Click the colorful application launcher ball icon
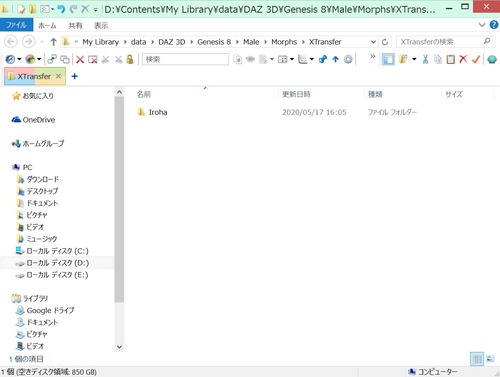The height and width of the screenshot is (377, 500). [x=30, y=59]
